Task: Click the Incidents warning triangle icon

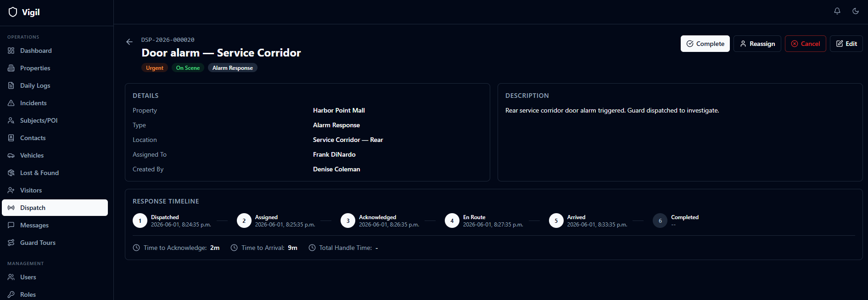Action: (x=11, y=103)
